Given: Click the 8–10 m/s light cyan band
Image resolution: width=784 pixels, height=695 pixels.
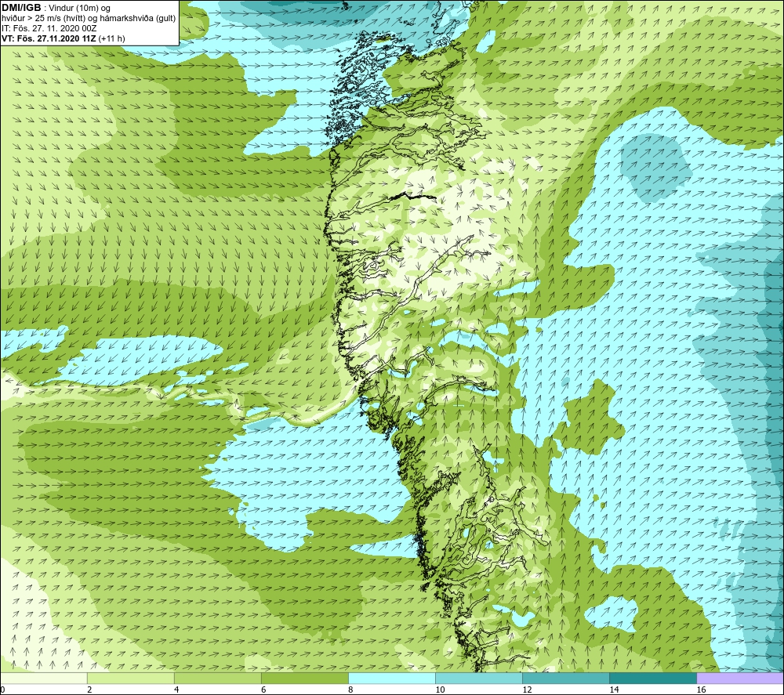Looking at the screenshot, I should coord(392,678).
